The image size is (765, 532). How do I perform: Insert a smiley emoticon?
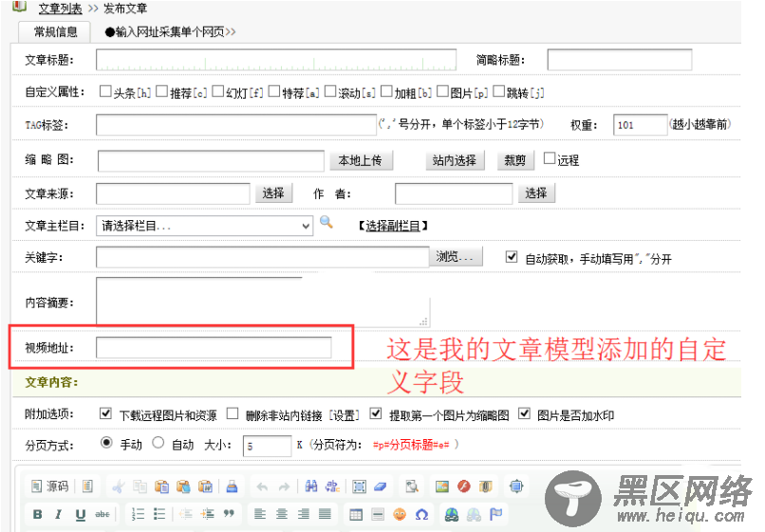(400, 514)
